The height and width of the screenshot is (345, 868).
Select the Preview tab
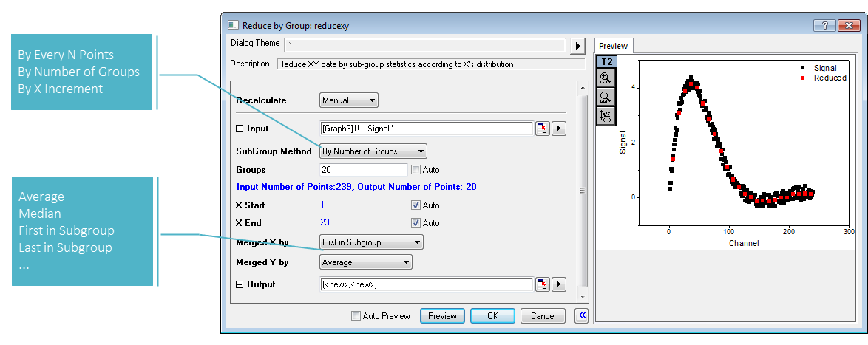tap(614, 46)
